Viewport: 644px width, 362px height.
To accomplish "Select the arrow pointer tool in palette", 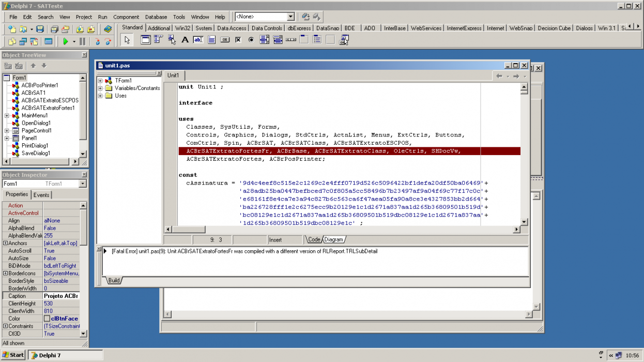I will coord(127,40).
